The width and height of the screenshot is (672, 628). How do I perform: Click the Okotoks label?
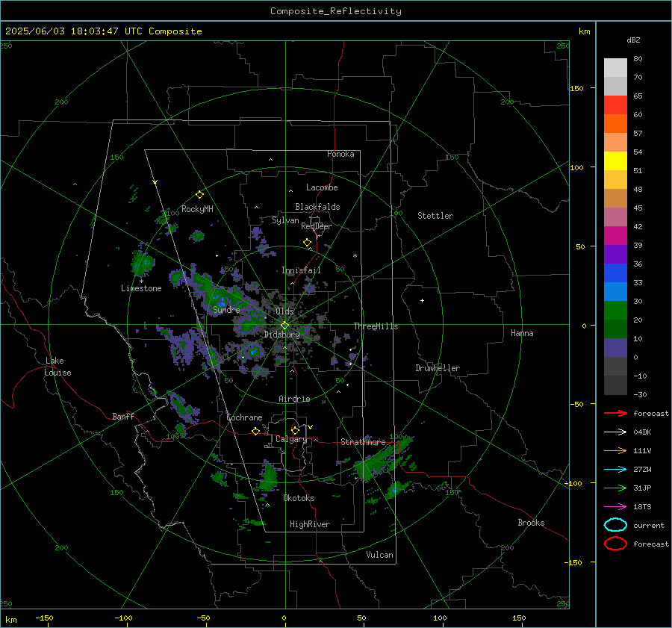point(299,498)
